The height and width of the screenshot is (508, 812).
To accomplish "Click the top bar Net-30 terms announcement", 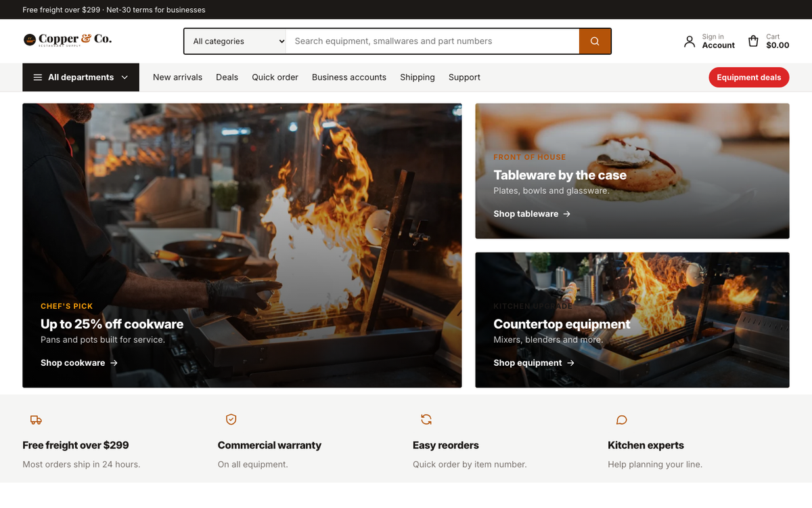I will tap(114, 9).
